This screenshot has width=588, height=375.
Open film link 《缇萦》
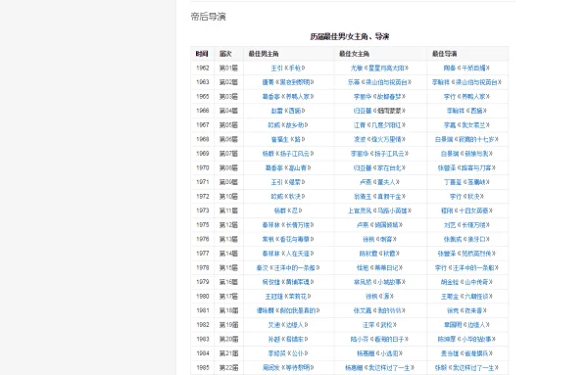(x=295, y=182)
